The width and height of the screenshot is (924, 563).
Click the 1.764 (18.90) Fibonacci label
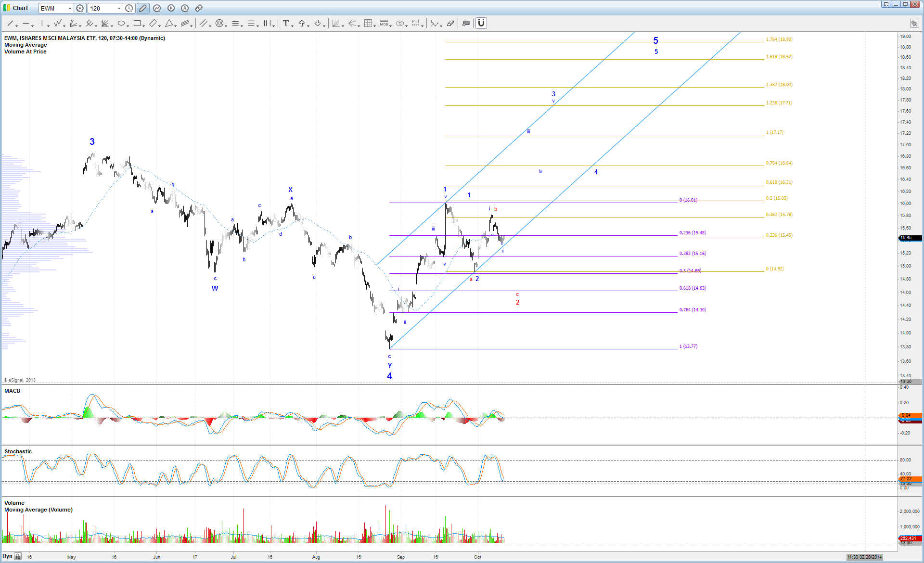point(779,39)
